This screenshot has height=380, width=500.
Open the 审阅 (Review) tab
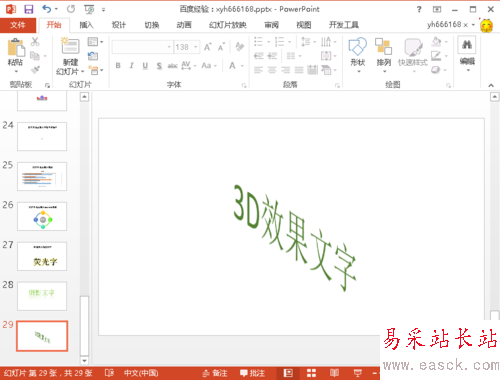click(271, 25)
